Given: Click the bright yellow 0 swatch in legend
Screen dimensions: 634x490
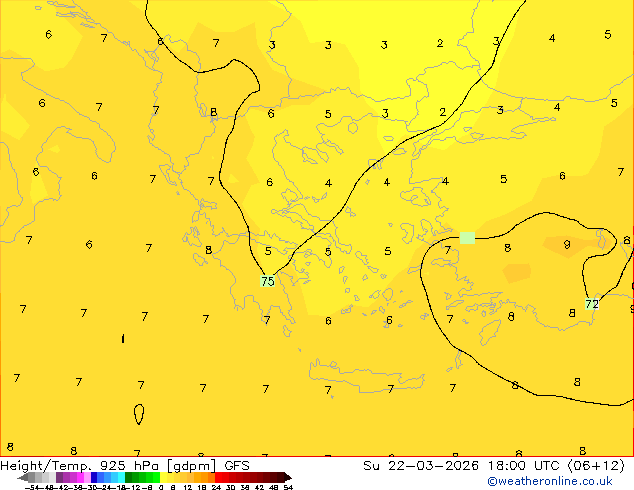Looking at the screenshot, I should 163,477.
